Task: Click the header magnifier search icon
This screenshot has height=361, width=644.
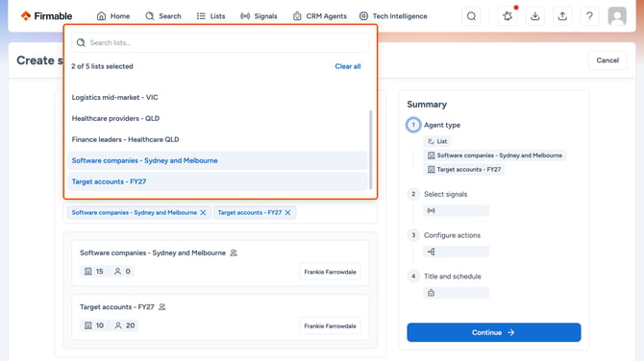Action: click(x=472, y=16)
